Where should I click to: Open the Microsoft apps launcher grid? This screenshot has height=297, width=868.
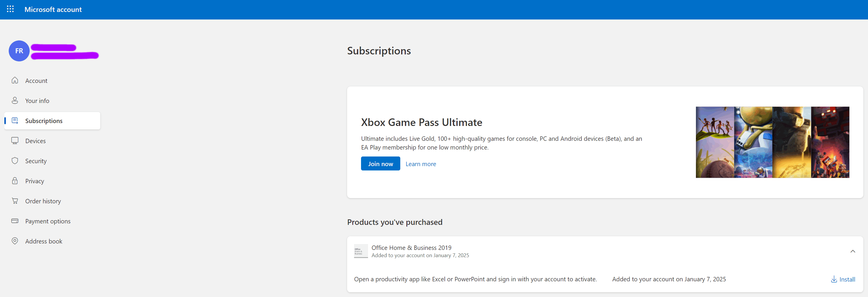(x=10, y=9)
